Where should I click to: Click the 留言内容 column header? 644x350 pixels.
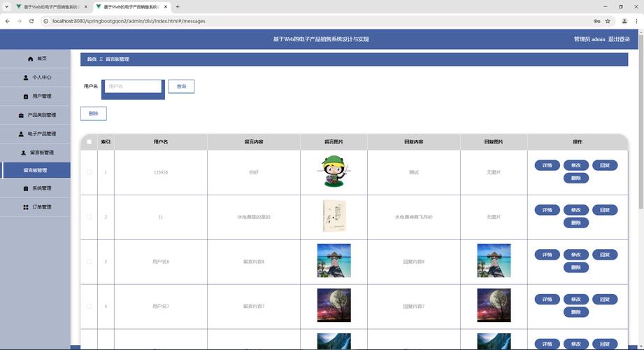[x=254, y=142]
